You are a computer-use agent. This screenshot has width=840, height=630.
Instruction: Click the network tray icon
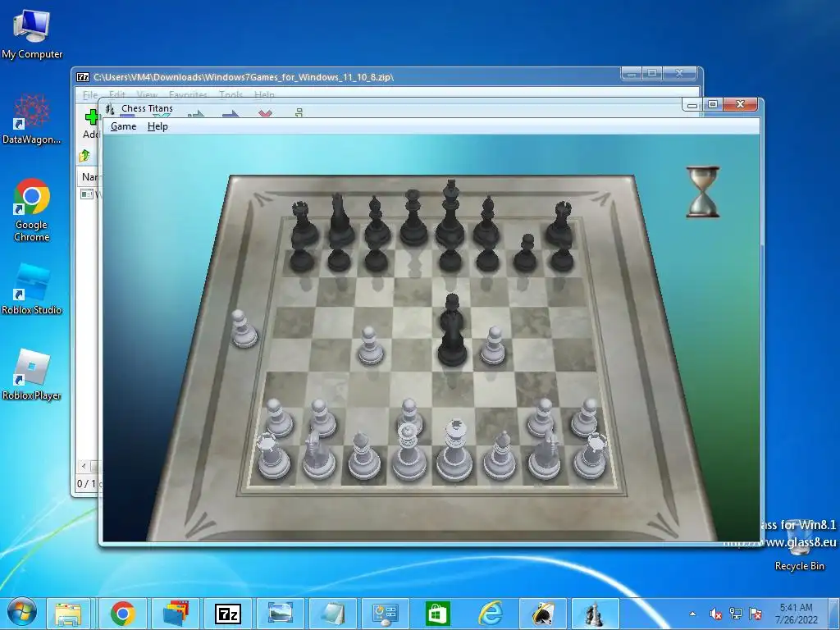[736, 614]
